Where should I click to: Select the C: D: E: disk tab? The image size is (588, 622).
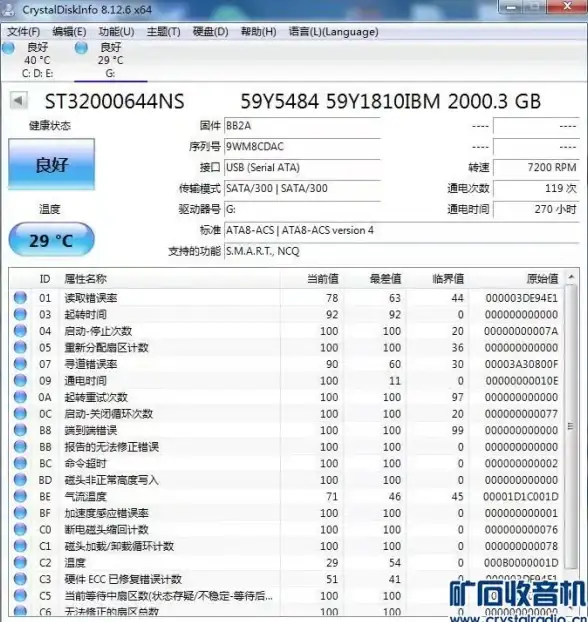(37, 60)
